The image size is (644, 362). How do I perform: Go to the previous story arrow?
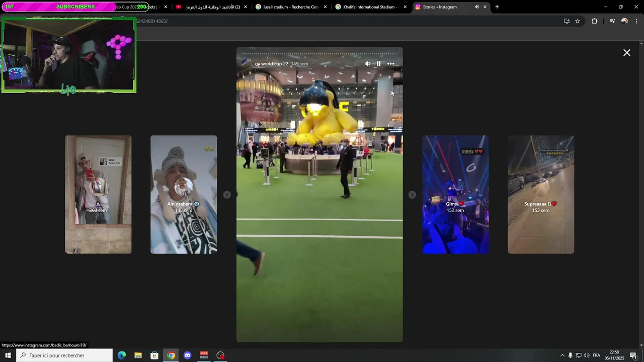[x=227, y=195]
